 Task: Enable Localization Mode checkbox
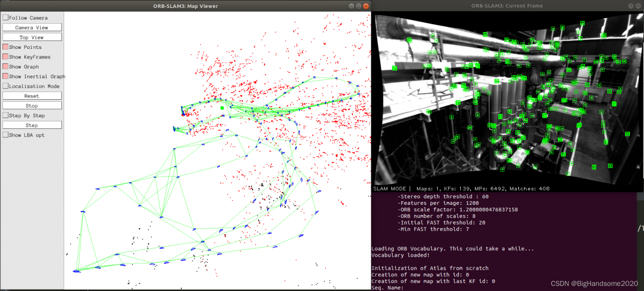(x=6, y=86)
